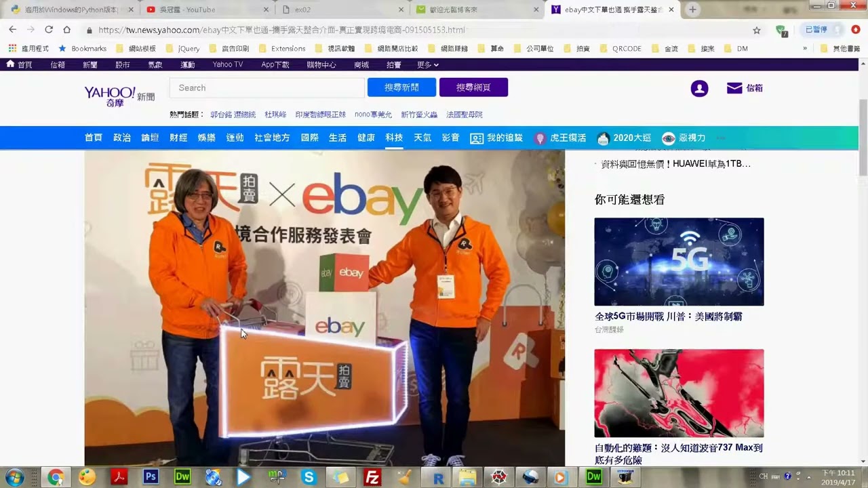The image size is (868, 488).
Task: Open 信箱 link in top Yahoo bar
Action: tap(58, 64)
